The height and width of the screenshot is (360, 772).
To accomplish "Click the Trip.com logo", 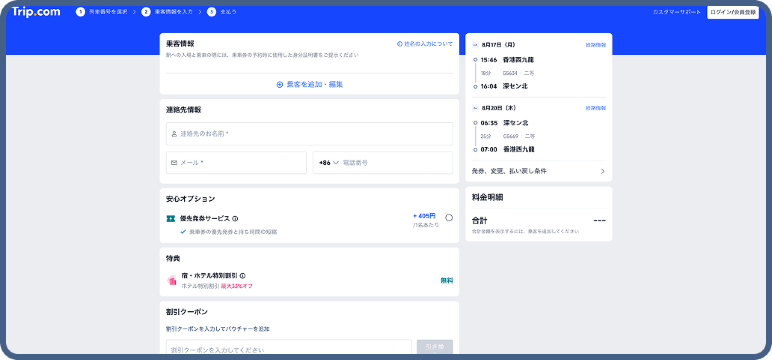I will [x=36, y=12].
